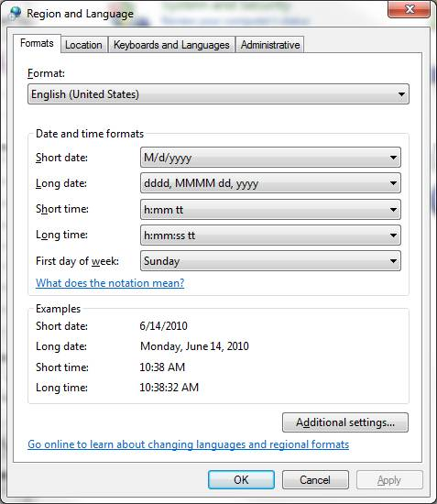
Task: Click the globe icon in title bar
Action: tap(15, 13)
